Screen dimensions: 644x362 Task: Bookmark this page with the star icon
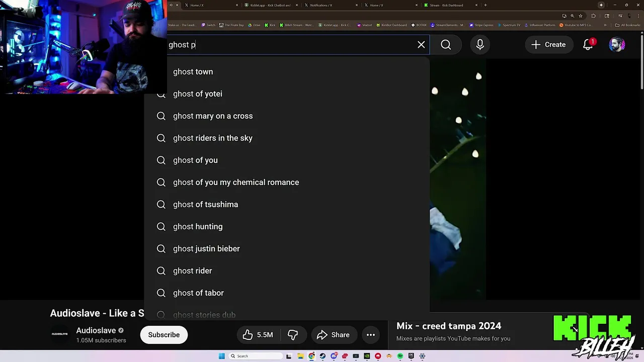(x=581, y=16)
